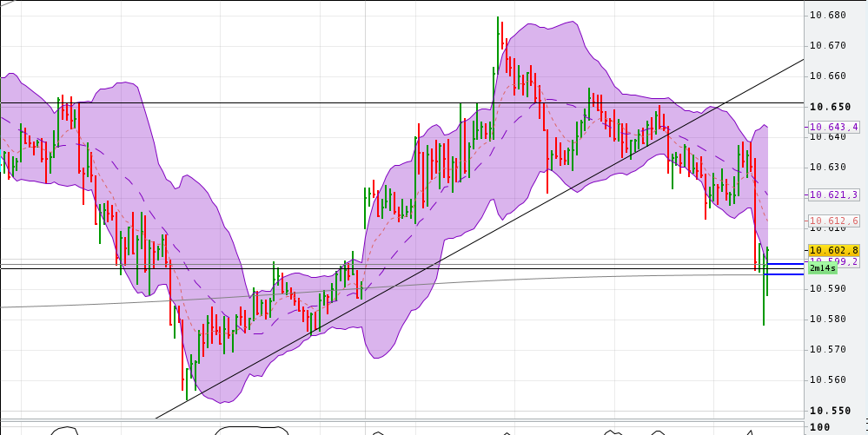Image resolution: width=868 pixels, height=435 pixels.
Task: Click the 10.590 price axis label
Action: pyautogui.click(x=827, y=289)
